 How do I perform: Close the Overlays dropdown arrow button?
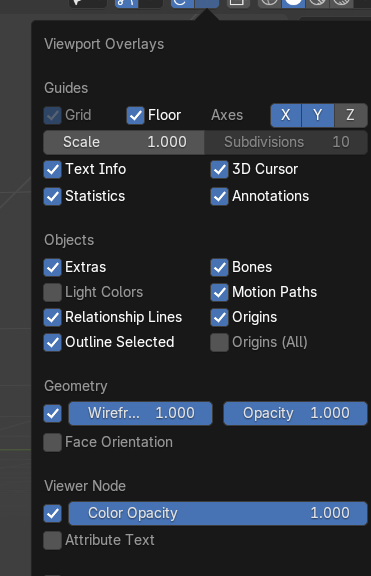click(207, 3)
